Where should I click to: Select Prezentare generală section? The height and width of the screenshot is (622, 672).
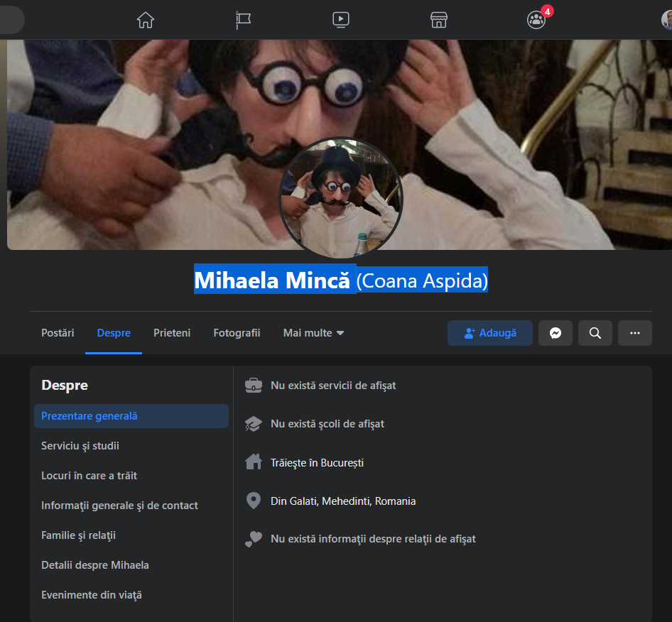[131, 416]
